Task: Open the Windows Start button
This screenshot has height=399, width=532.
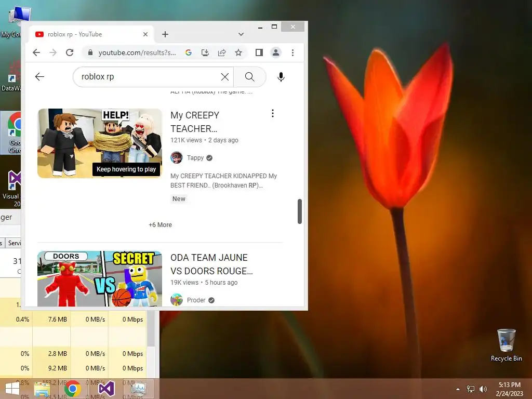Action: [x=12, y=389]
